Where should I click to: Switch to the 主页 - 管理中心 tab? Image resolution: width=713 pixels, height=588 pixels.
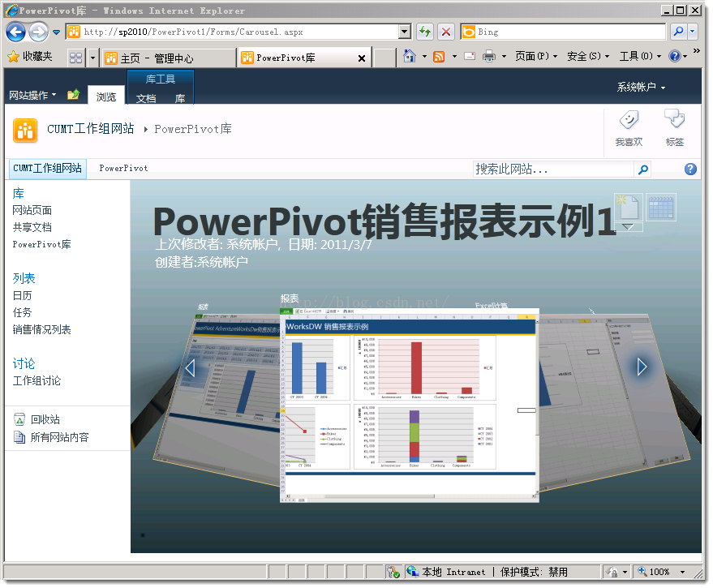click(168, 58)
